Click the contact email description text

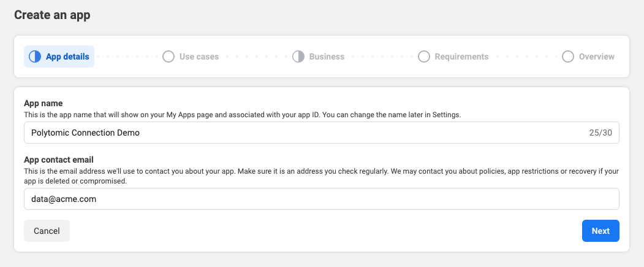(x=321, y=176)
